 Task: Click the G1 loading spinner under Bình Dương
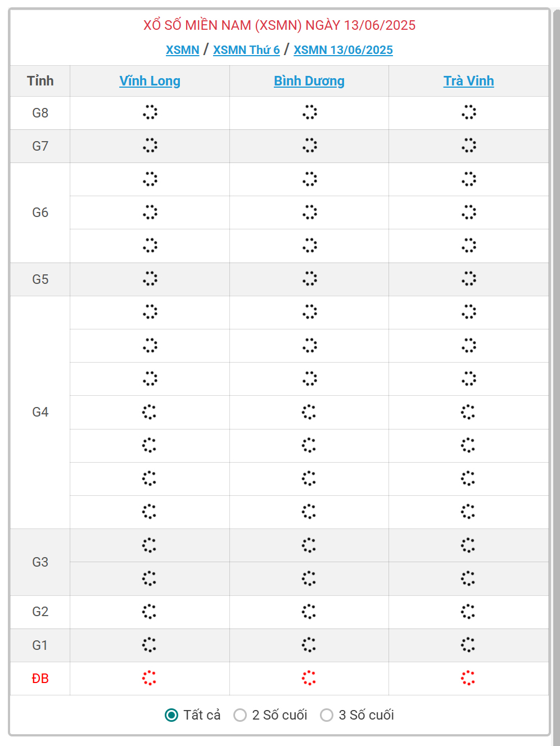[309, 645]
